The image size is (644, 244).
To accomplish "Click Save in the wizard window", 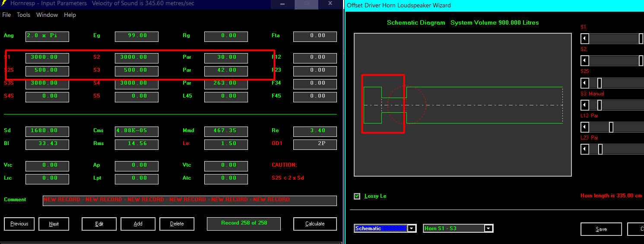I will point(601,229).
